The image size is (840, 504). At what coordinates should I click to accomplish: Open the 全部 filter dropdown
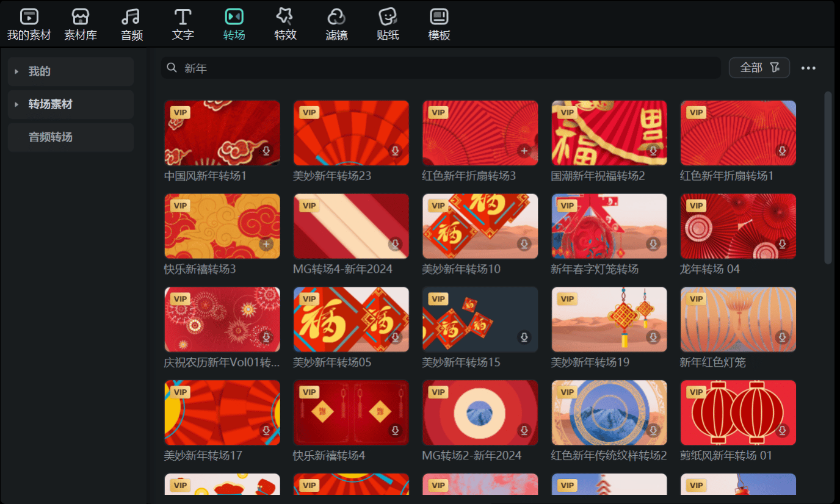point(759,68)
